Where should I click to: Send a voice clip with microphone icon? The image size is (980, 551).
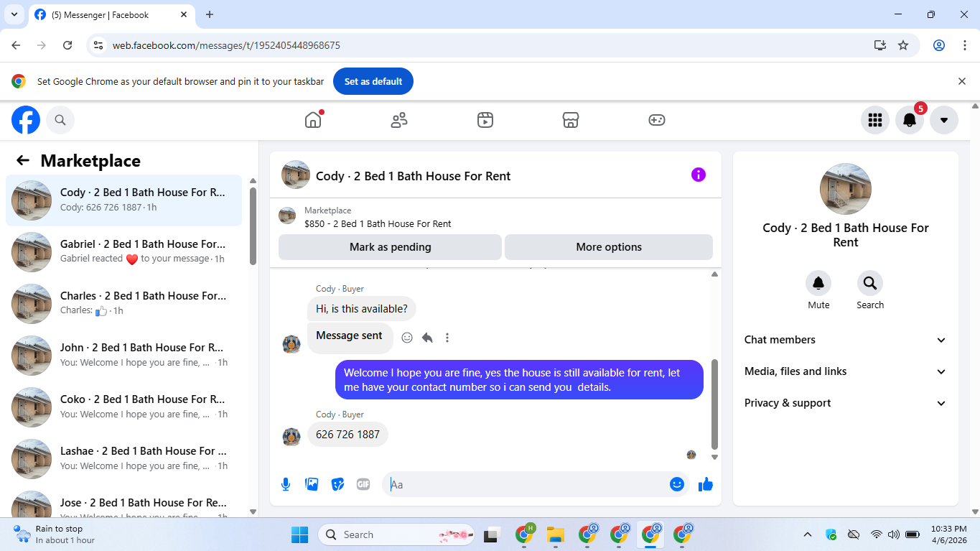286,484
